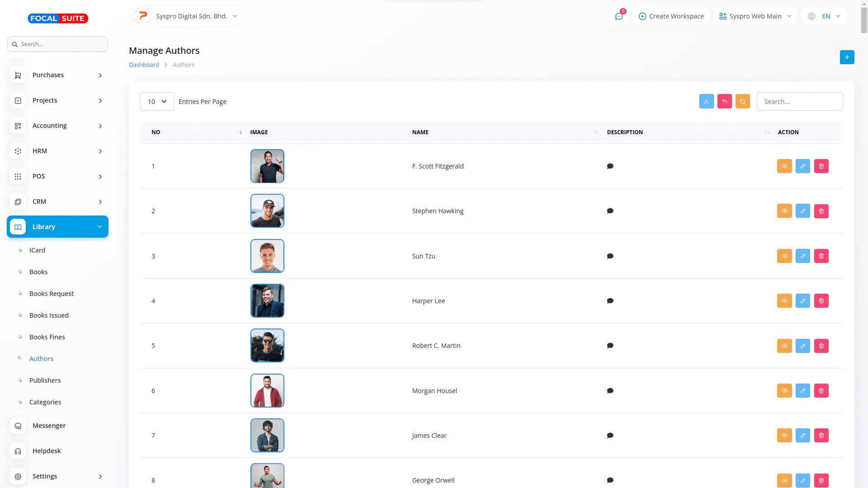The image size is (868, 488).
Task: Click the pink undo reset icon
Action: 724,101
